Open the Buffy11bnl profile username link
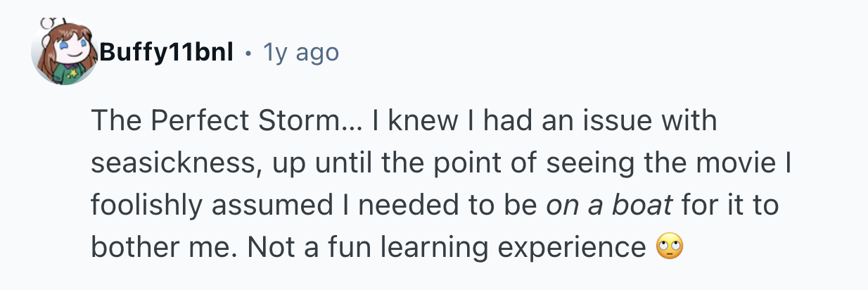868x290 pixels. pyautogui.click(x=166, y=52)
